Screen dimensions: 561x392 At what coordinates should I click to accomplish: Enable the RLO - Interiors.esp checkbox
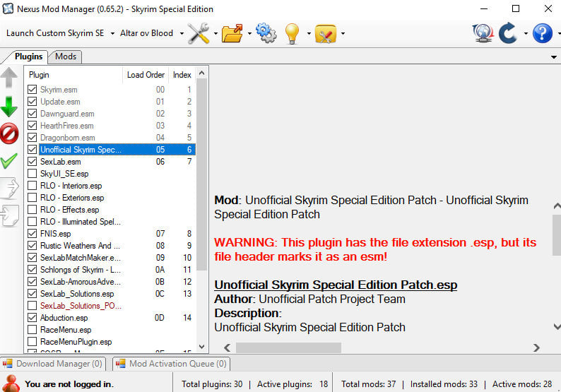tap(33, 185)
